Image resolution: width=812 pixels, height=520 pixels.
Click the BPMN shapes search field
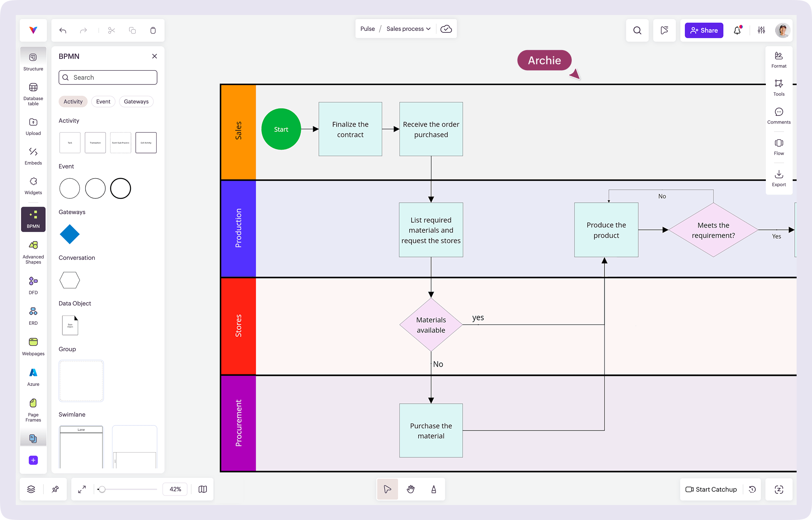[107, 77]
